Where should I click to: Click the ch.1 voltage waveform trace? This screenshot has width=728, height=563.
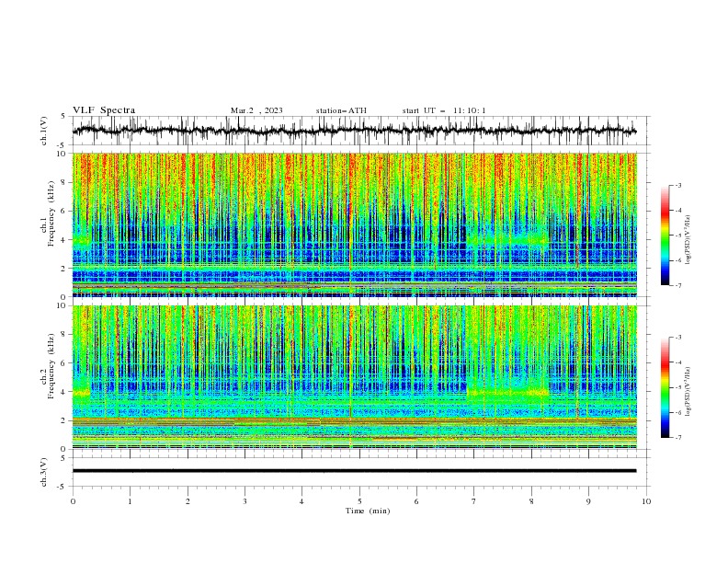[354, 131]
